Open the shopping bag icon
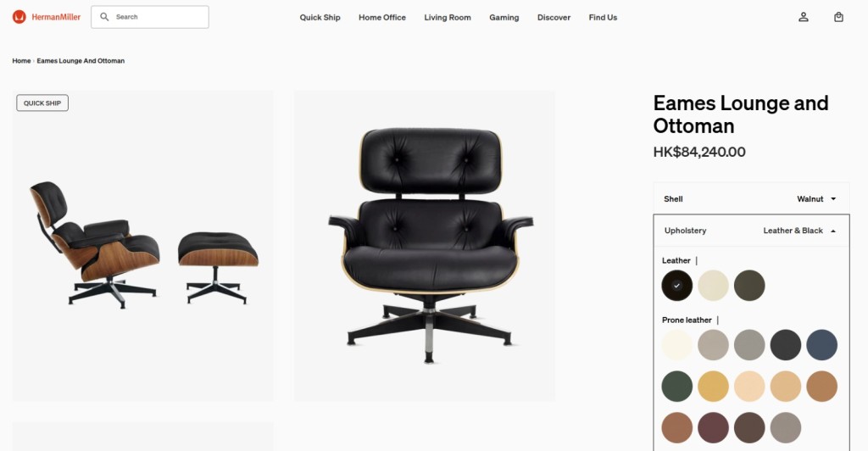Screen dimensions: 868x451 coord(838,17)
